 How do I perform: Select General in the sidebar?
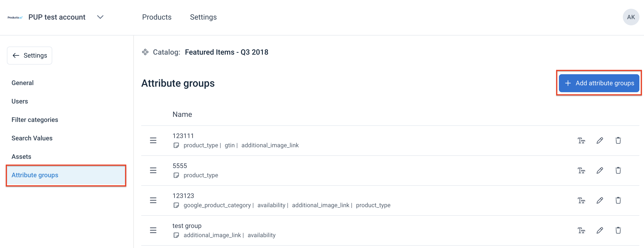pos(23,83)
